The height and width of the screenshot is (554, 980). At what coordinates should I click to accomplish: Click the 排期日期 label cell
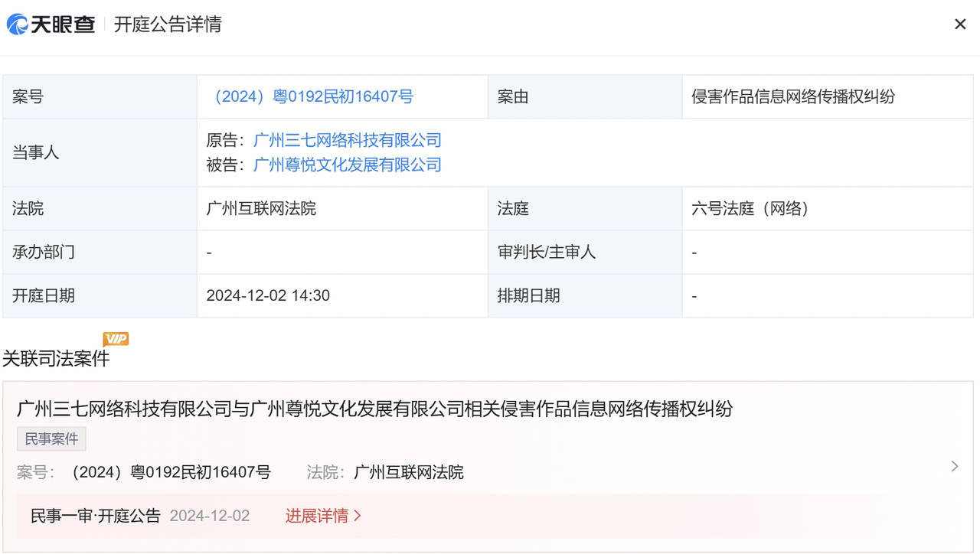tap(585, 295)
